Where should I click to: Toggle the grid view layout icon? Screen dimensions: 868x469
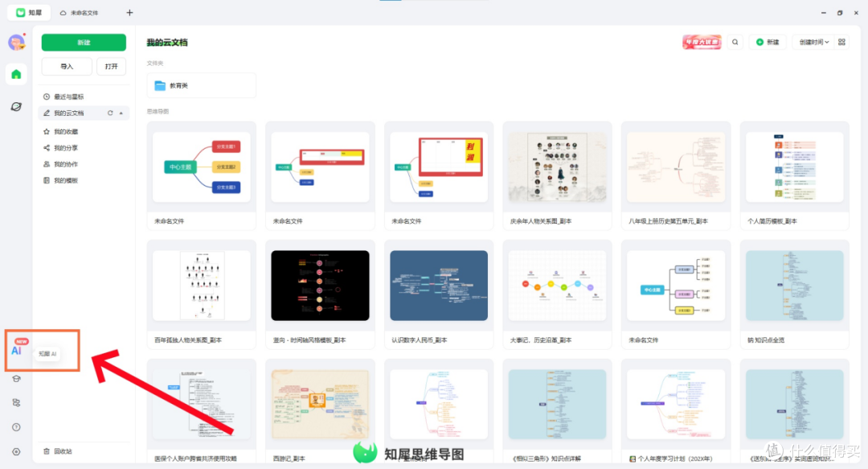pos(841,42)
